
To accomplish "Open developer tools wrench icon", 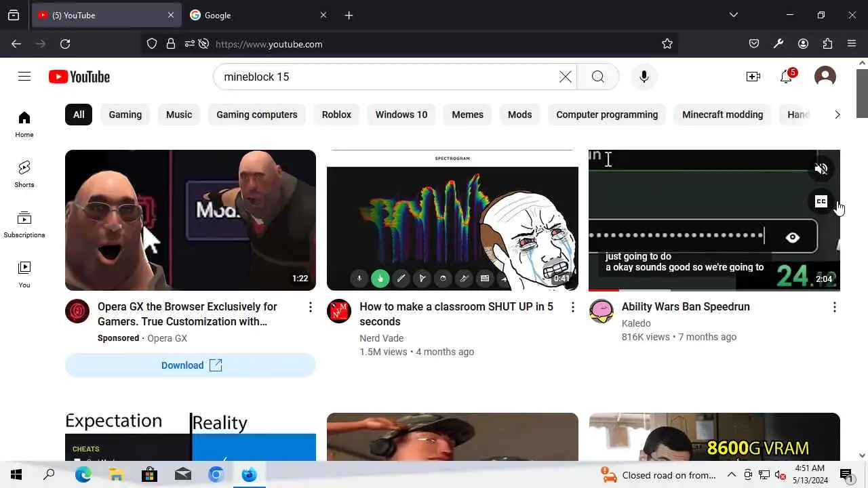I will click(x=778, y=43).
